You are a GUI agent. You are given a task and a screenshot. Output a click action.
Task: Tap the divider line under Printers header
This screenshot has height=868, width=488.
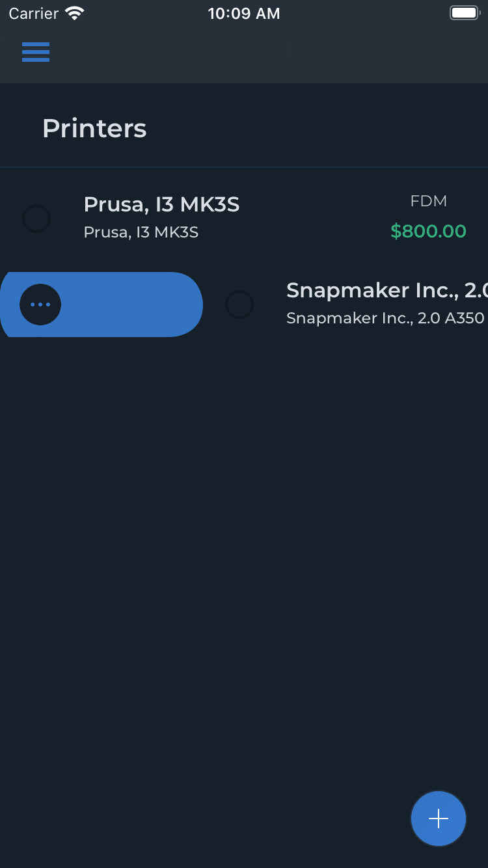pos(244,168)
